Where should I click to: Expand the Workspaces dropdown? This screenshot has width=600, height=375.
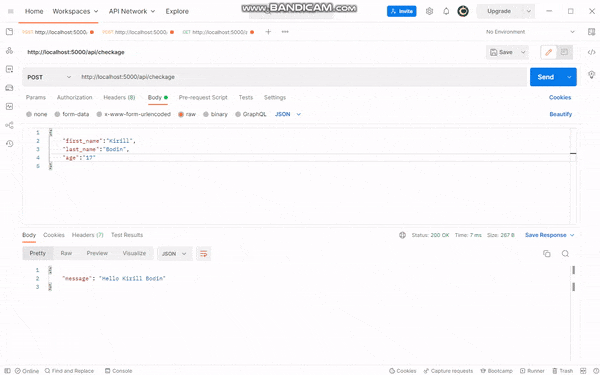coord(75,11)
